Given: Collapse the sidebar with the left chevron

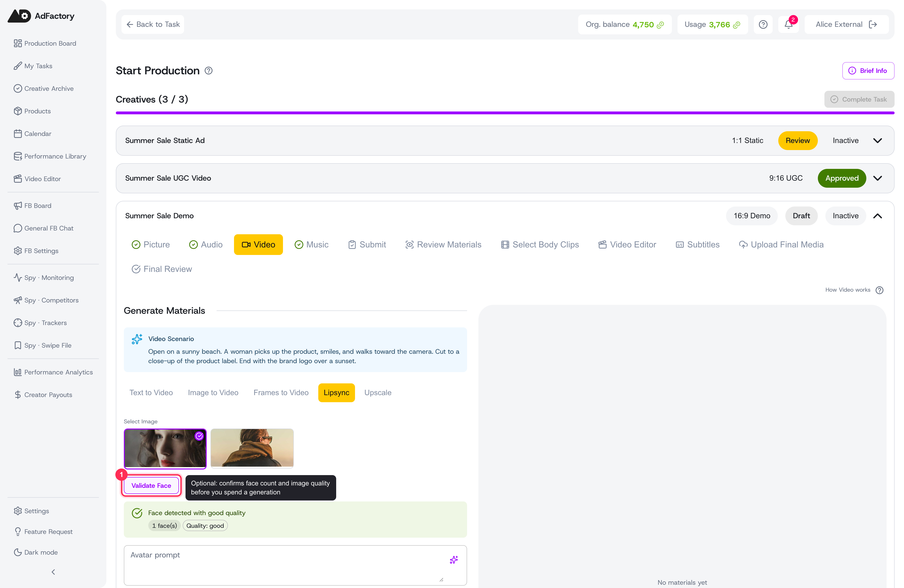Looking at the screenshot, I should click(53, 572).
